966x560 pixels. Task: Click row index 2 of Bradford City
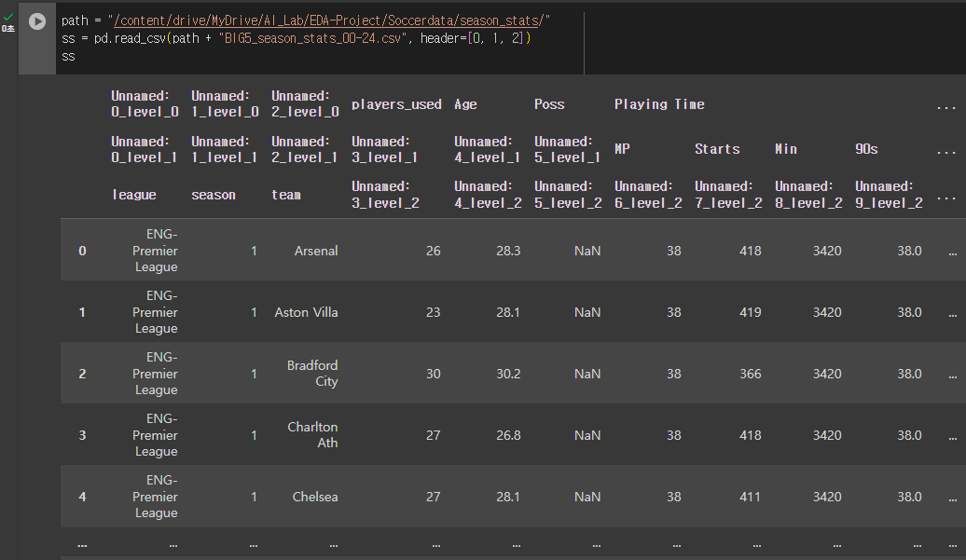tap(82, 373)
